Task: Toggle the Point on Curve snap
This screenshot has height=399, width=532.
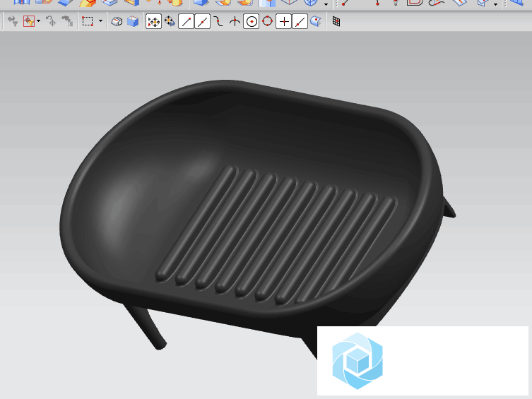Action: coord(300,22)
